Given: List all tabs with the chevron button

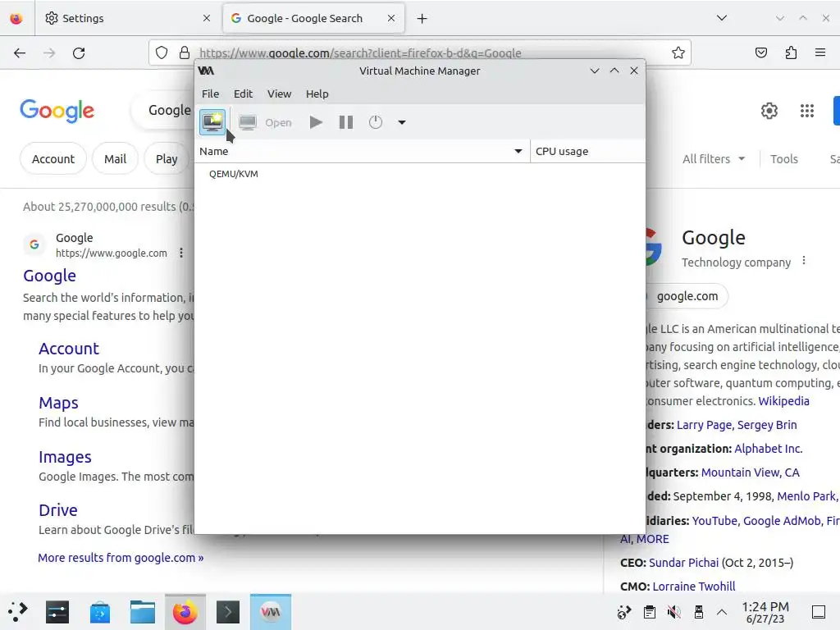Looking at the screenshot, I should [722, 18].
